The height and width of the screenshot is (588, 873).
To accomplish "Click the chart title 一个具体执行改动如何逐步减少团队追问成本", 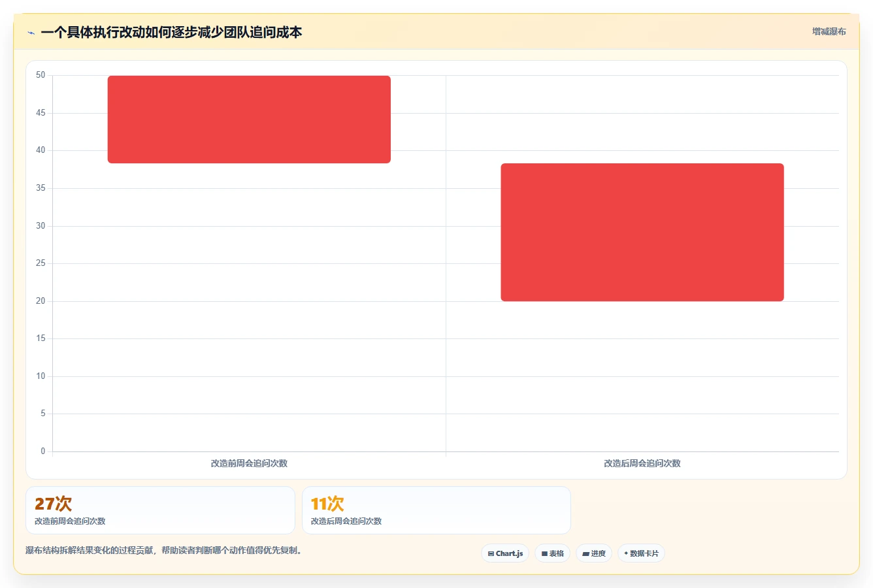I will tap(171, 33).
